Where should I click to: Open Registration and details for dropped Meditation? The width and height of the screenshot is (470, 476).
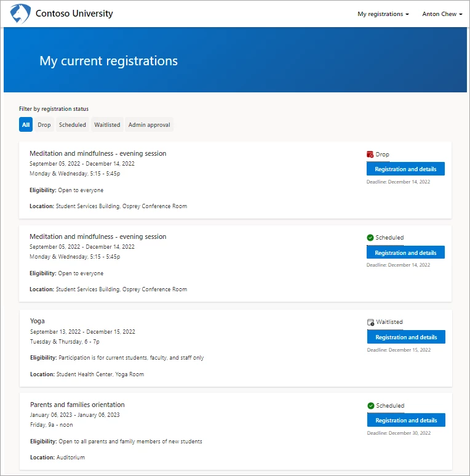(405, 169)
